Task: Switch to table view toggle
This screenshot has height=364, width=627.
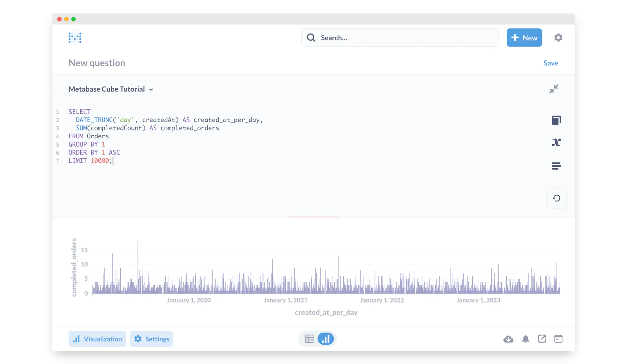Action: pos(309,339)
